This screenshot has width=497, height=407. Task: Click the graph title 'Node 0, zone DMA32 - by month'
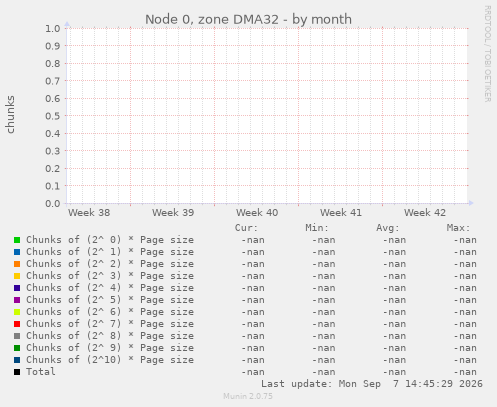coord(248,19)
